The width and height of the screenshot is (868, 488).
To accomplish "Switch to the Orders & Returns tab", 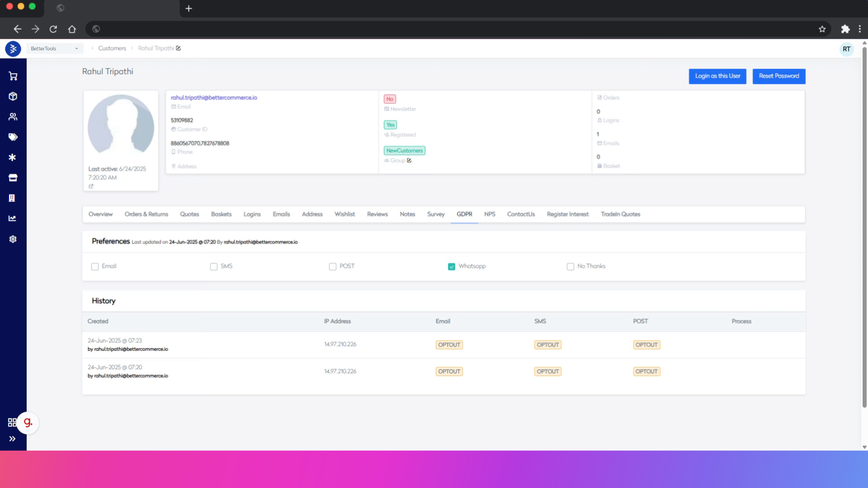I will 146,214.
